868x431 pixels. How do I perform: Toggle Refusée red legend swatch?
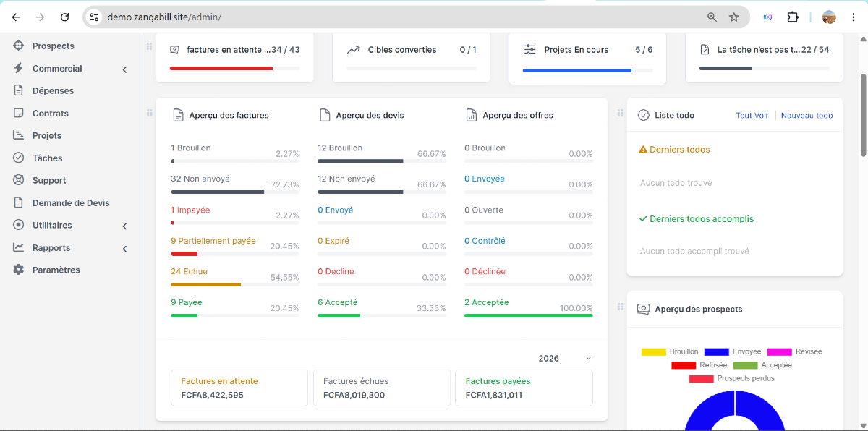(684, 365)
